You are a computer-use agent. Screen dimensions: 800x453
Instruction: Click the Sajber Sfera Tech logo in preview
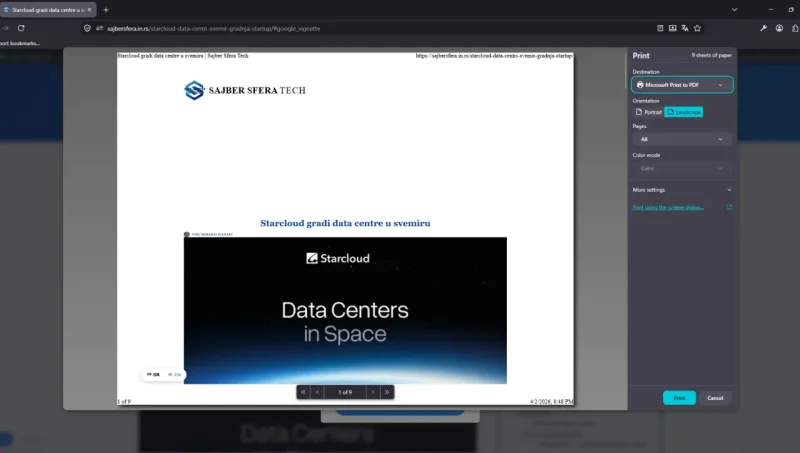245,90
